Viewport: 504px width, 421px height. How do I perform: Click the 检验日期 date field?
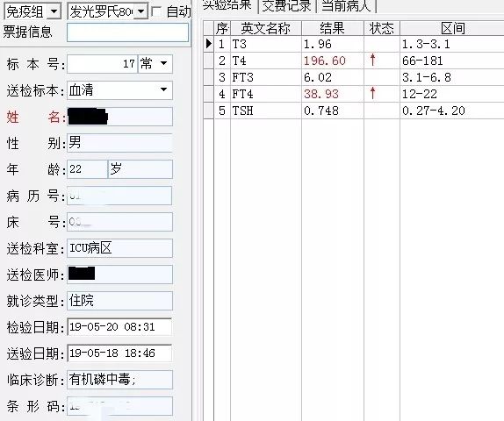point(119,327)
